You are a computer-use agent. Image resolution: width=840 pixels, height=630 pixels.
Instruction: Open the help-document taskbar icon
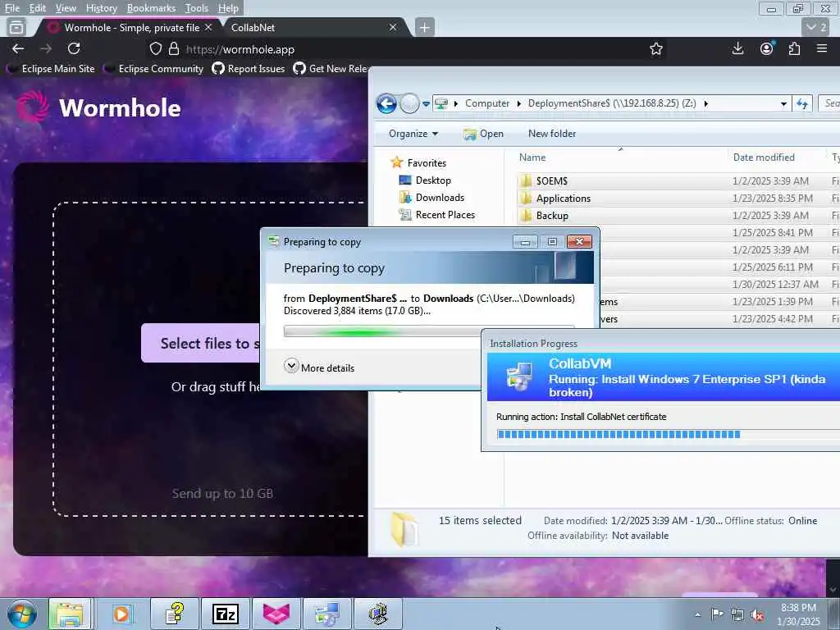coord(175,614)
